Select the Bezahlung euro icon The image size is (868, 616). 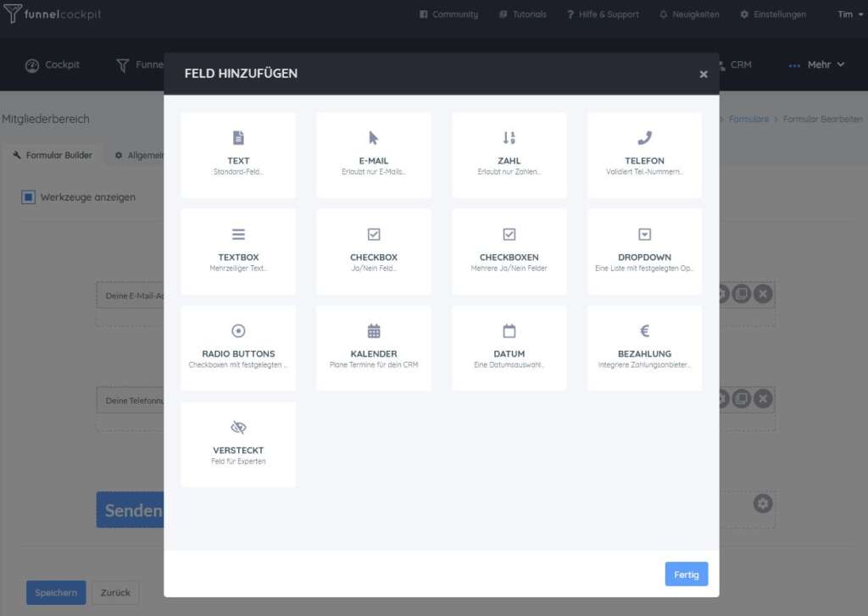[x=644, y=331]
